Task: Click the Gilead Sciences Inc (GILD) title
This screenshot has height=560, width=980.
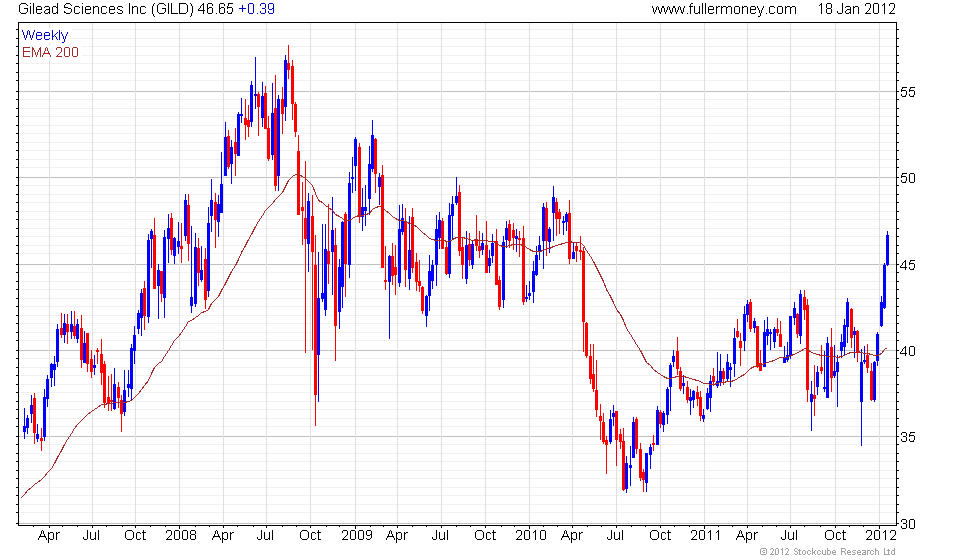Action: (106, 9)
